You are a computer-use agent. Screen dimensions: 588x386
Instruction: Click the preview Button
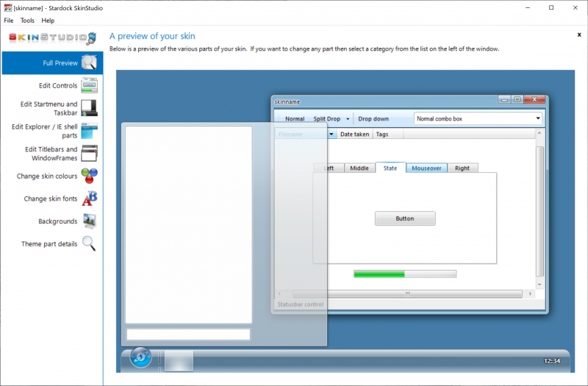pyautogui.click(x=405, y=218)
